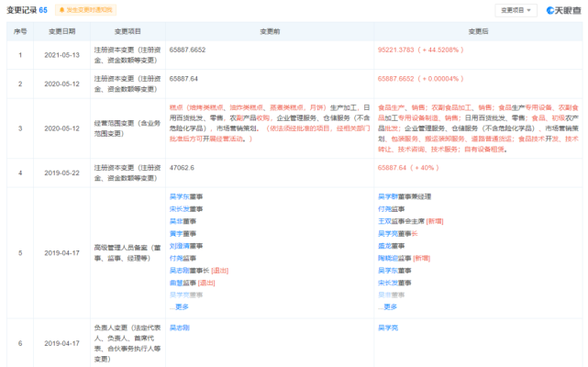Image resolution: width=588 pixels, height=367 pixels.
Task: Click 注册资本变更 item in row 1
Action: (x=128, y=55)
